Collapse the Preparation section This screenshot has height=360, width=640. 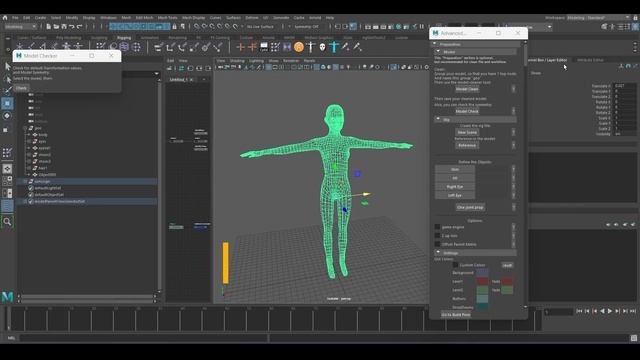pos(434,44)
